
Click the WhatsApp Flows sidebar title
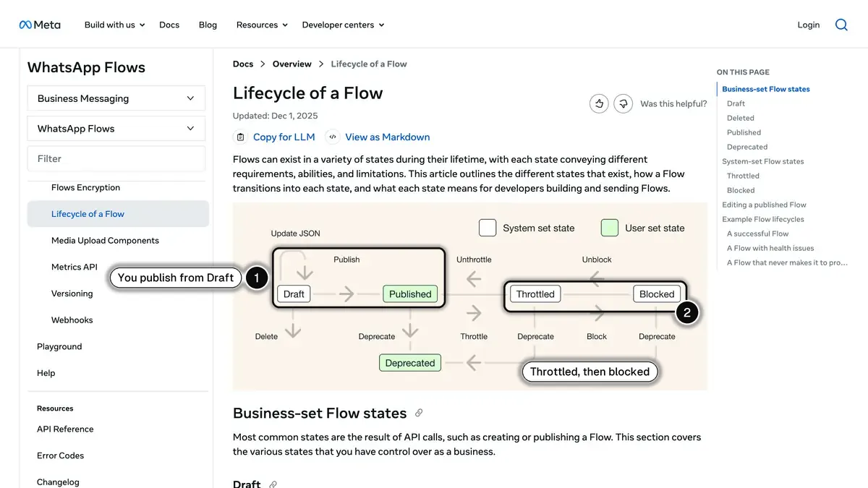pyautogui.click(x=86, y=67)
